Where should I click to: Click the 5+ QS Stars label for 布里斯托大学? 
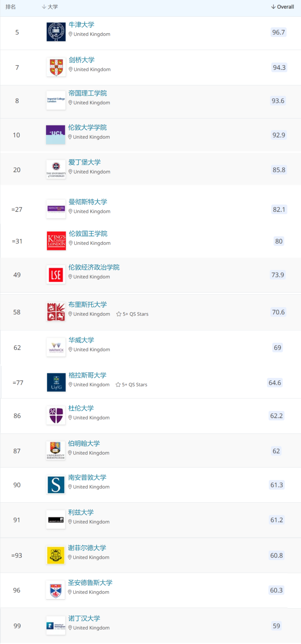[x=136, y=314]
